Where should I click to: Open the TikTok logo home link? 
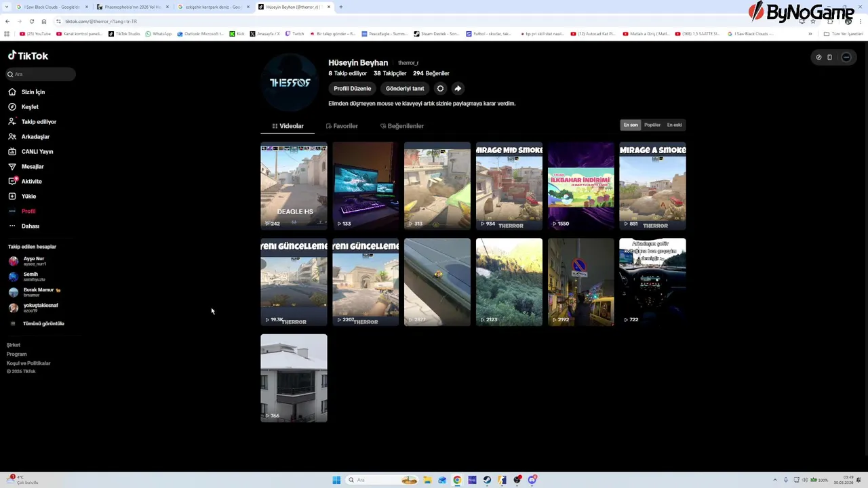[x=28, y=56]
